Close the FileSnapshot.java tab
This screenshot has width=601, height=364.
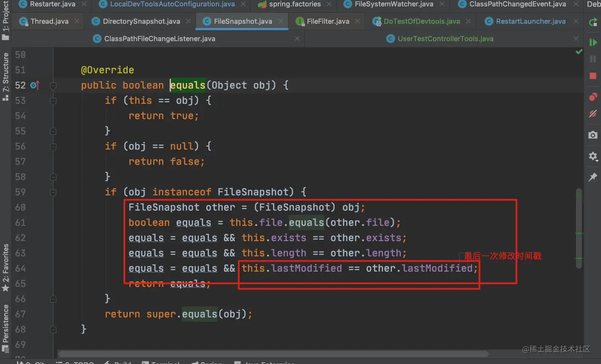click(280, 21)
